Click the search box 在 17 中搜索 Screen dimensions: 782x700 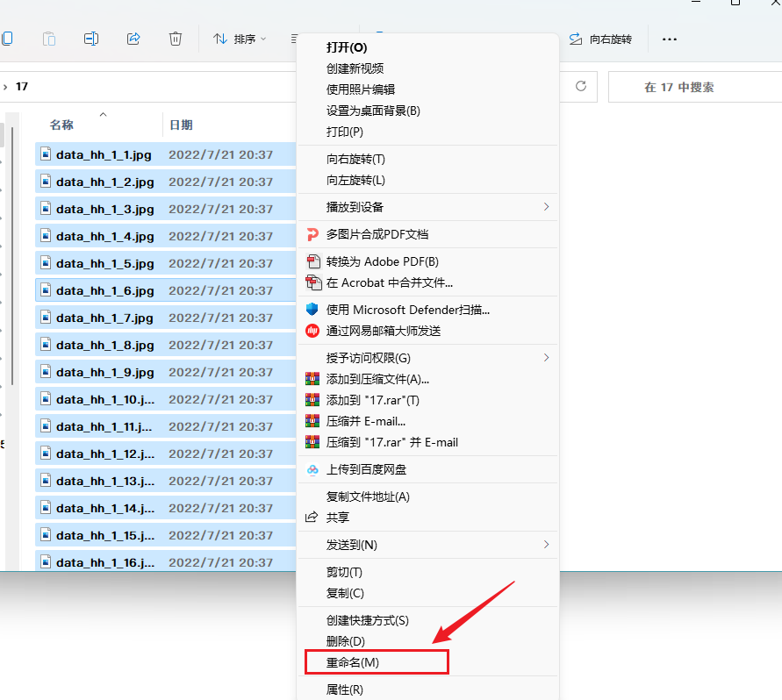tap(695, 87)
